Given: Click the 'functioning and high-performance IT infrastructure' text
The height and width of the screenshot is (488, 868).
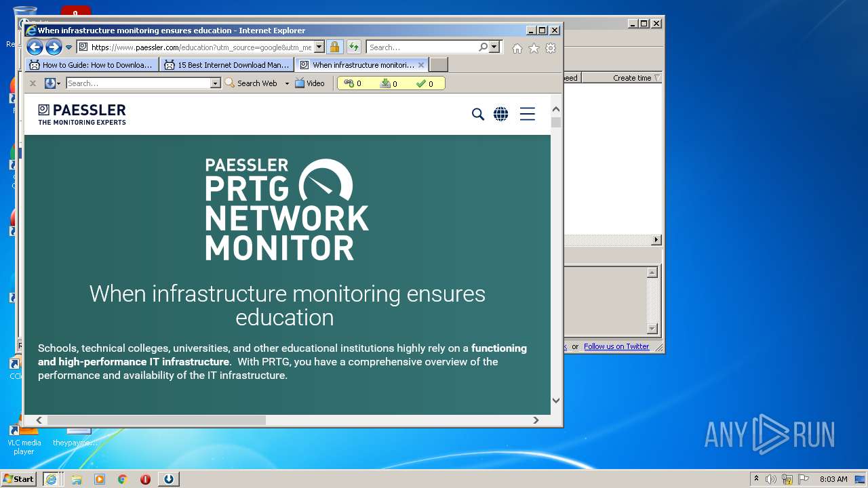Looking at the screenshot, I should tap(282, 354).
